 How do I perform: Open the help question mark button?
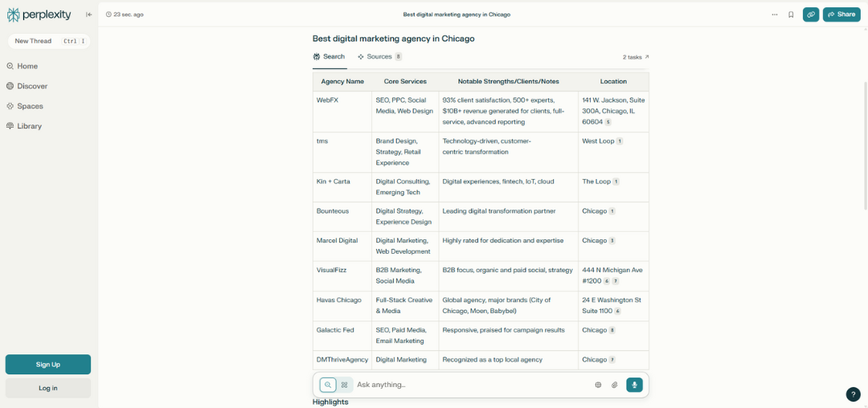tap(853, 394)
